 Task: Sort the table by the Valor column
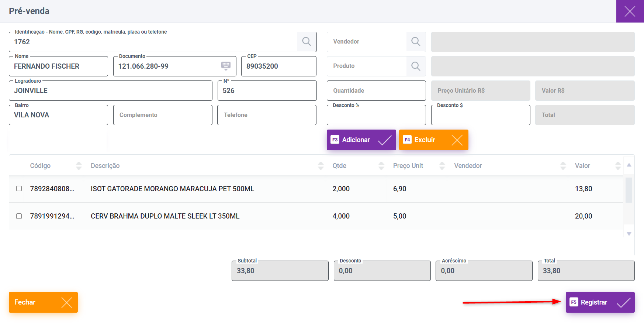[x=618, y=166]
